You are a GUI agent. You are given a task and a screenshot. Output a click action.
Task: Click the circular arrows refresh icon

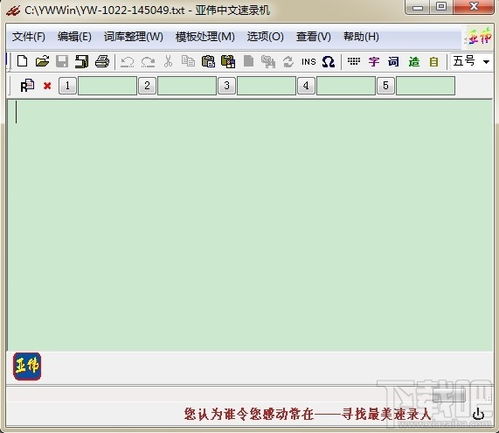tap(288, 62)
